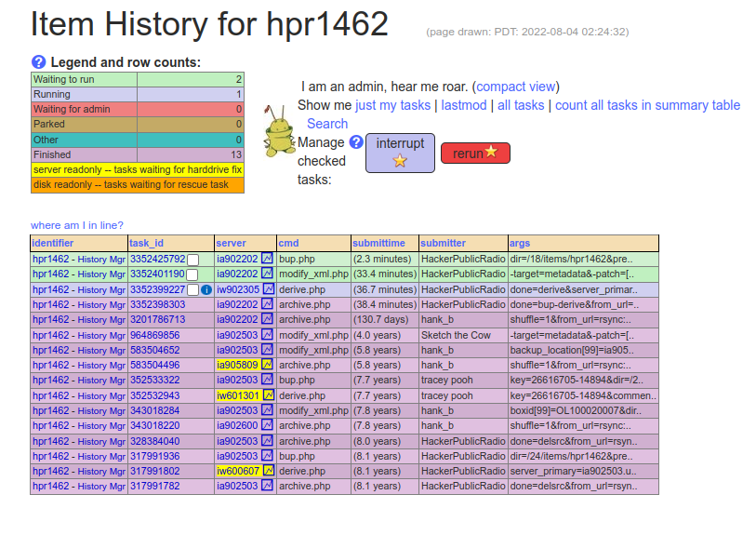This screenshot has width=756, height=535.
Task: Click args cell boxid[99]=OL100020007&dir..
Action: click(583, 411)
